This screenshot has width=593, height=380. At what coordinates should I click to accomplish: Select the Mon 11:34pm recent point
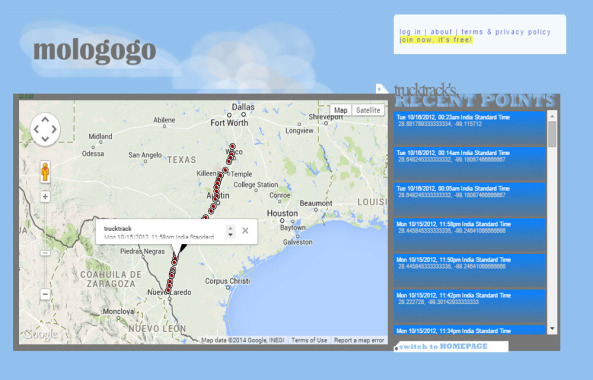[469, 330]
